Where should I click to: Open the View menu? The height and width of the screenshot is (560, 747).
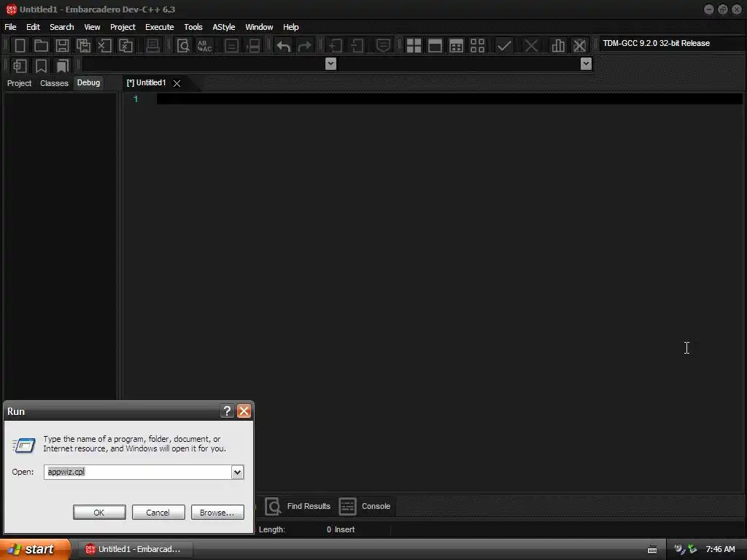tap(92, 27)
